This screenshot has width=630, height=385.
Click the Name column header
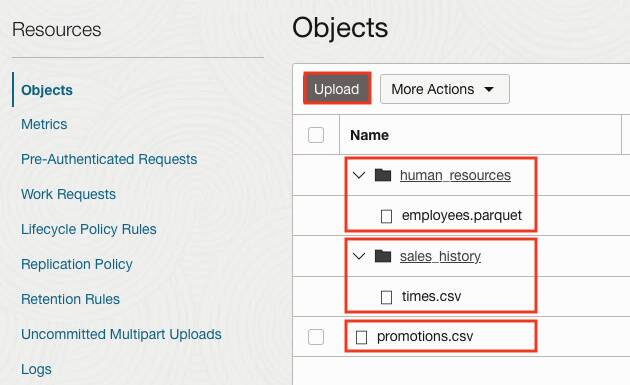click(x=369, y=135)
